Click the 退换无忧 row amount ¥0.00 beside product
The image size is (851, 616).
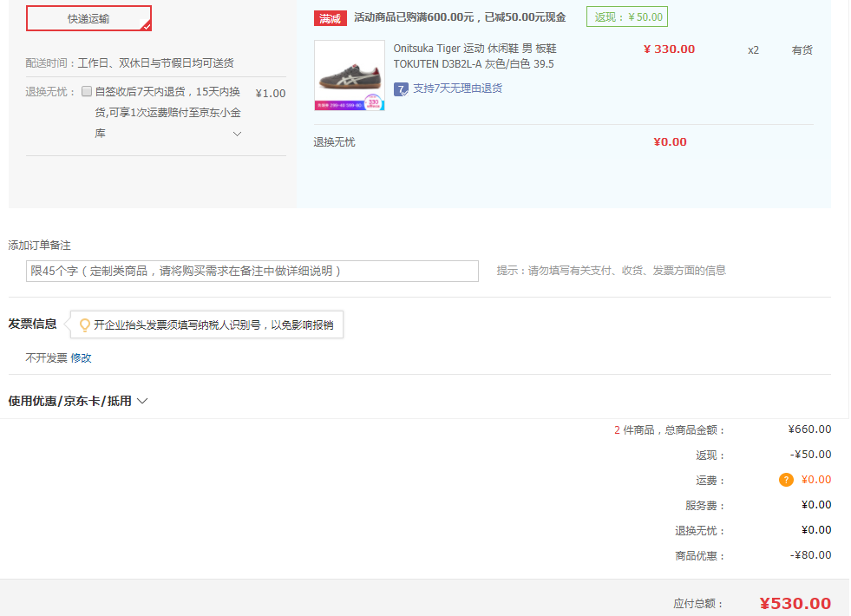click(x=671, y=142)
